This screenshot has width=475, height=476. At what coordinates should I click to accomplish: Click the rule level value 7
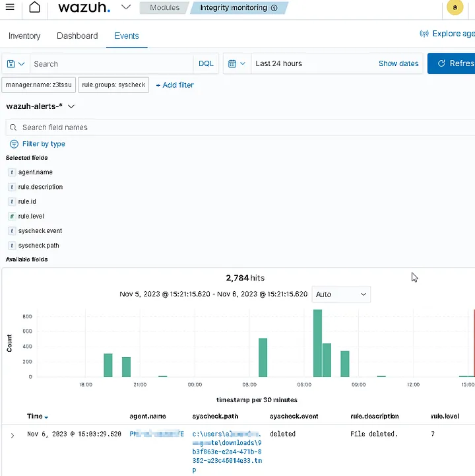coord(433,434)
